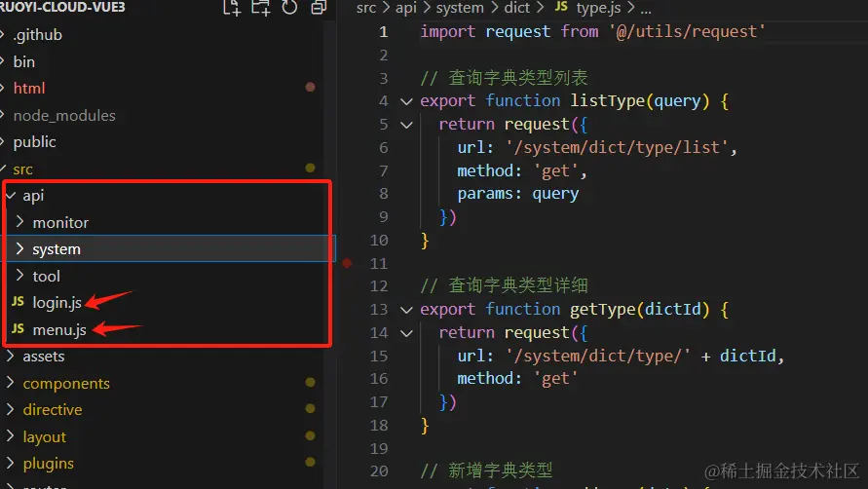Image resolution: width=868 pixels, height=489 pixels.
Task: Select the .github folder
Action: pyautogui.click(x=37, y=35)
